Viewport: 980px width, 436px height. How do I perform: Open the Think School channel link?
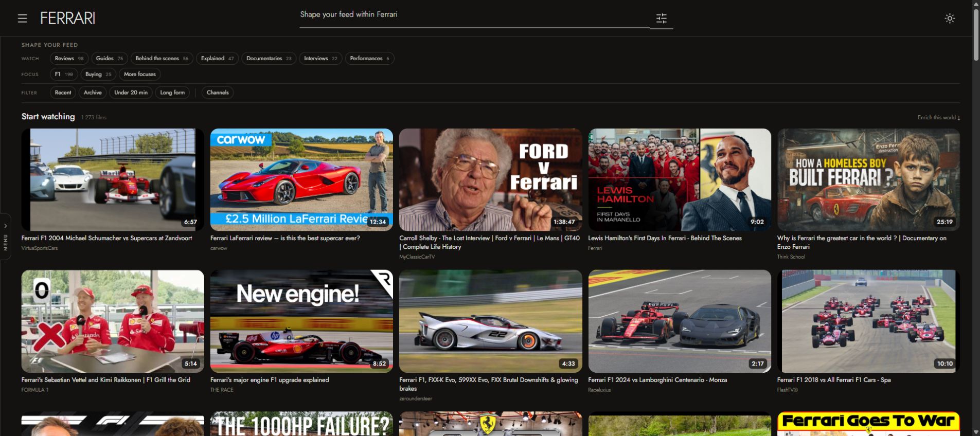click(791, 257)
